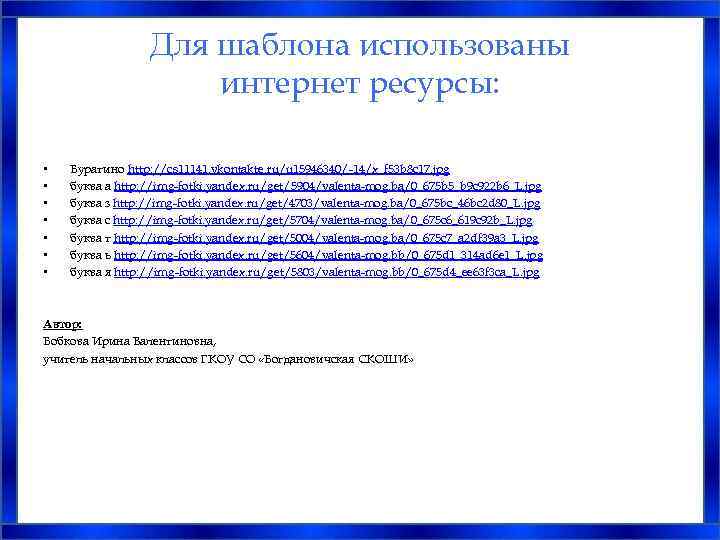
Task: Click the name 'Бобкова Ирина Валентиновна'
Action: click(x=129, y=342)
